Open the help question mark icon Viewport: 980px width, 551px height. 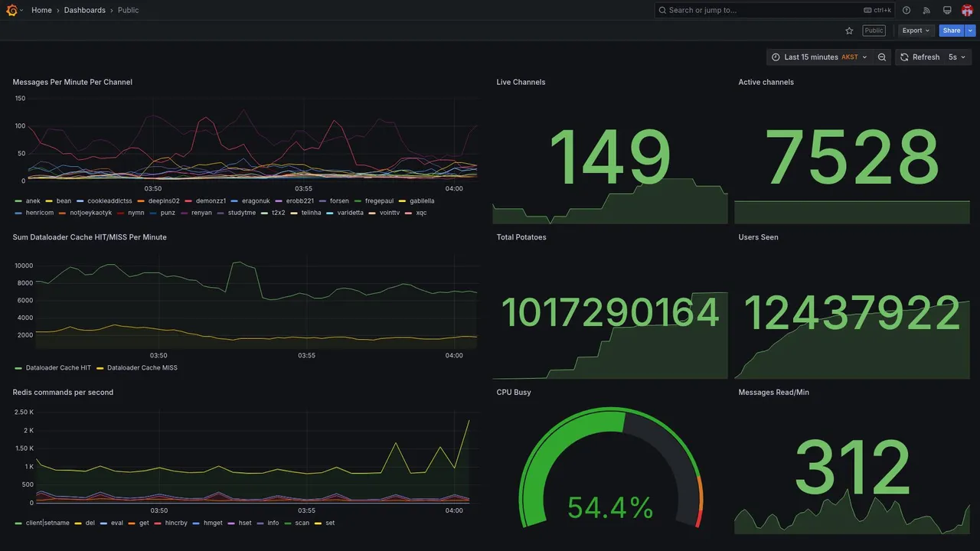(x=906, y=10)
